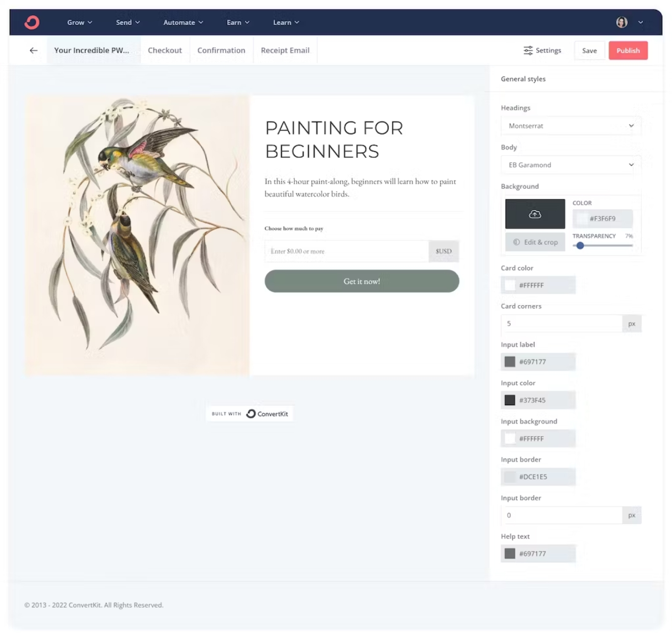Click the Publish button
This screenshot has width=672, height=640.
point(628,50)
